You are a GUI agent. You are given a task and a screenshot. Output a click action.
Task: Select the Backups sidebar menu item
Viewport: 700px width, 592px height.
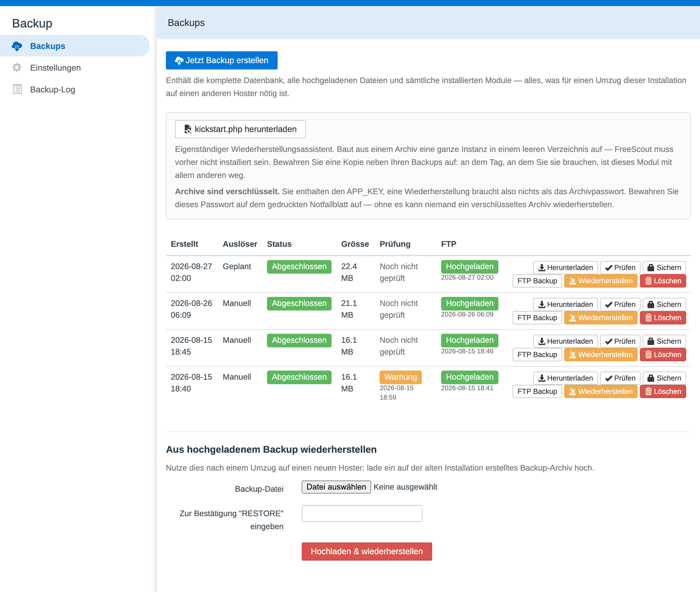coord(75,46)
